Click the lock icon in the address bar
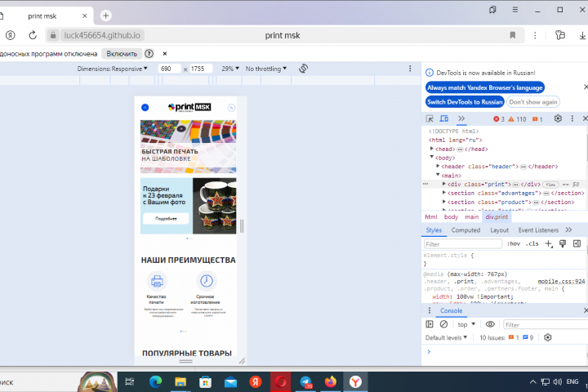 (x=53, y=35)
